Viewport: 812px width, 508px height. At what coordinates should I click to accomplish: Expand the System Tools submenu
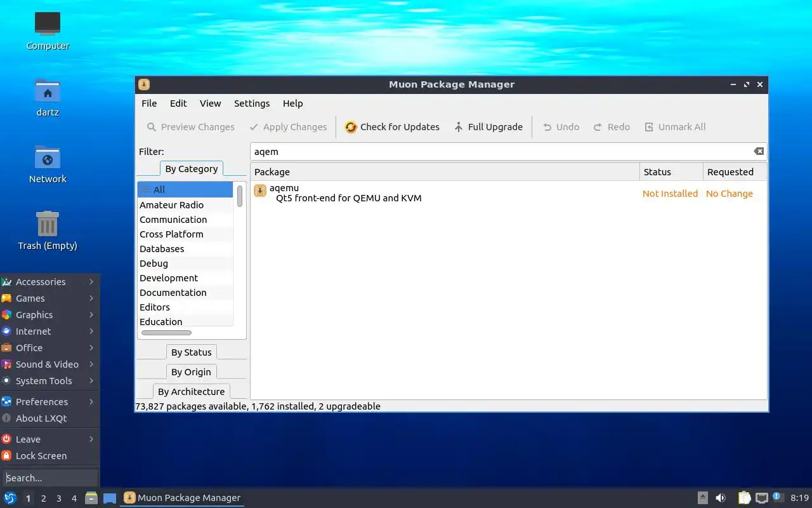click(49, 381)
